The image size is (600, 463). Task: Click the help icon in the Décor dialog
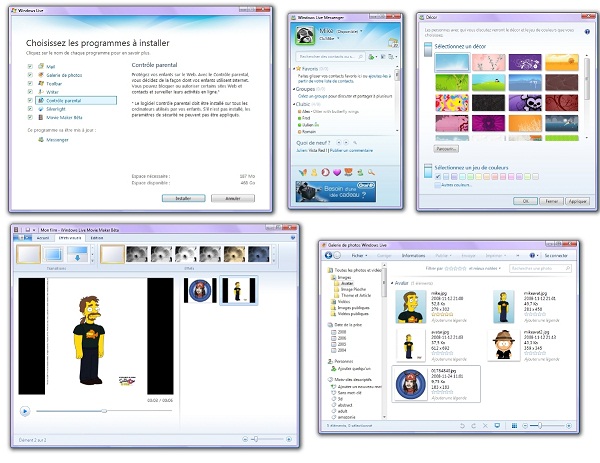[x=587, y=32]
